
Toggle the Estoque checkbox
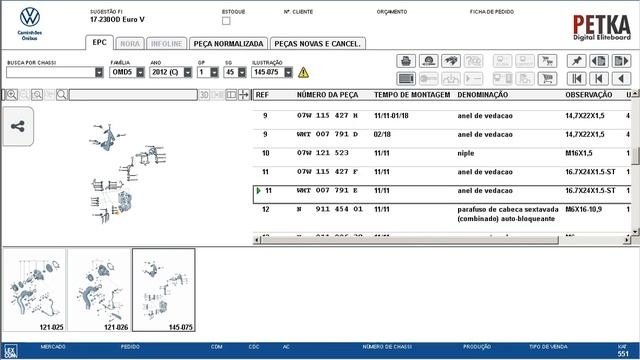tap(226, 21)
